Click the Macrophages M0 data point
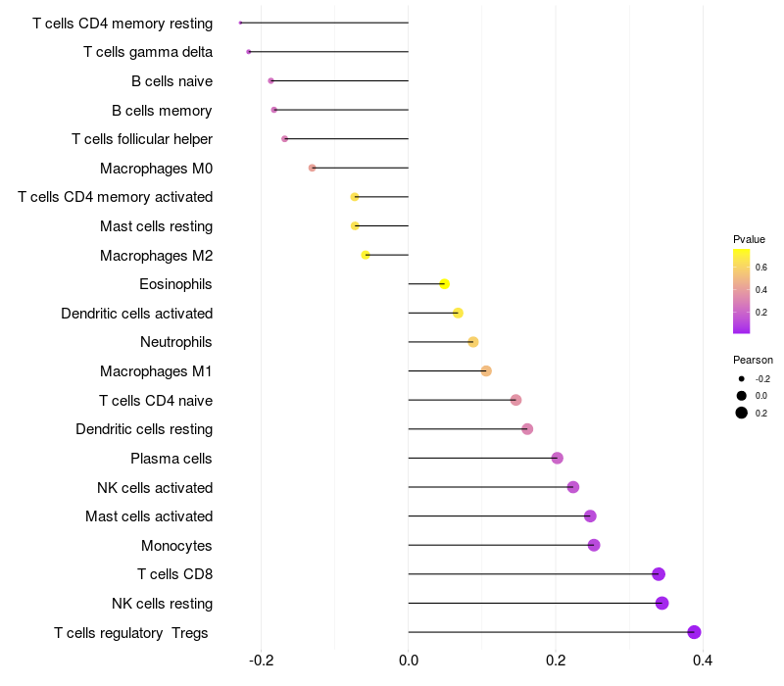This screenshot has height=686, width=784. 313,168
